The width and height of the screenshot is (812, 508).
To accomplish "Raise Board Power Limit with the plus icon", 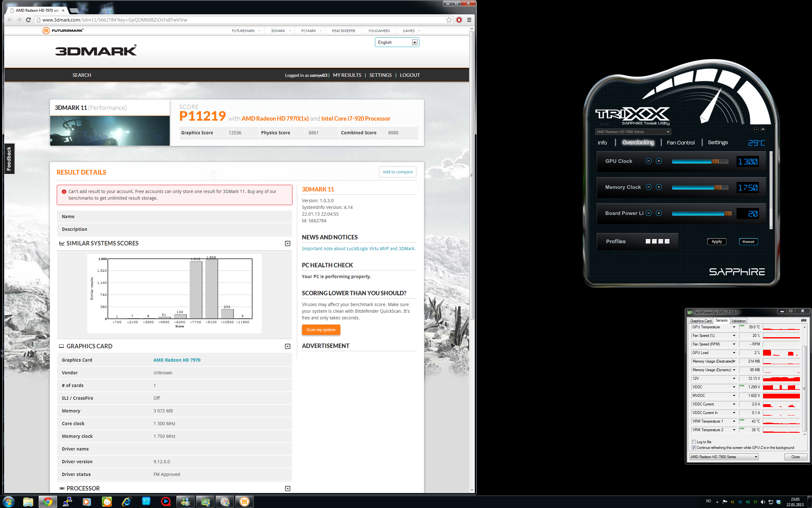I will (x=659, y=213).
